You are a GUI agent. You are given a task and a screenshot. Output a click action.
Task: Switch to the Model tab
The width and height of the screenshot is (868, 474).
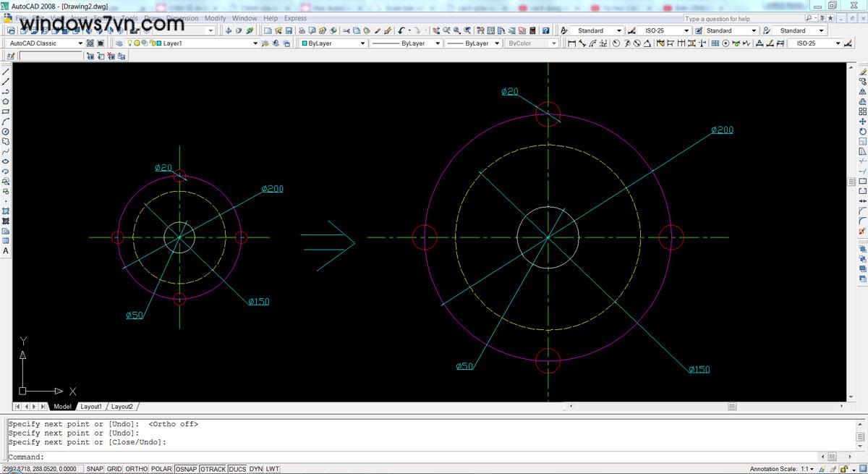pyautogui.click(x=62, y=407)
